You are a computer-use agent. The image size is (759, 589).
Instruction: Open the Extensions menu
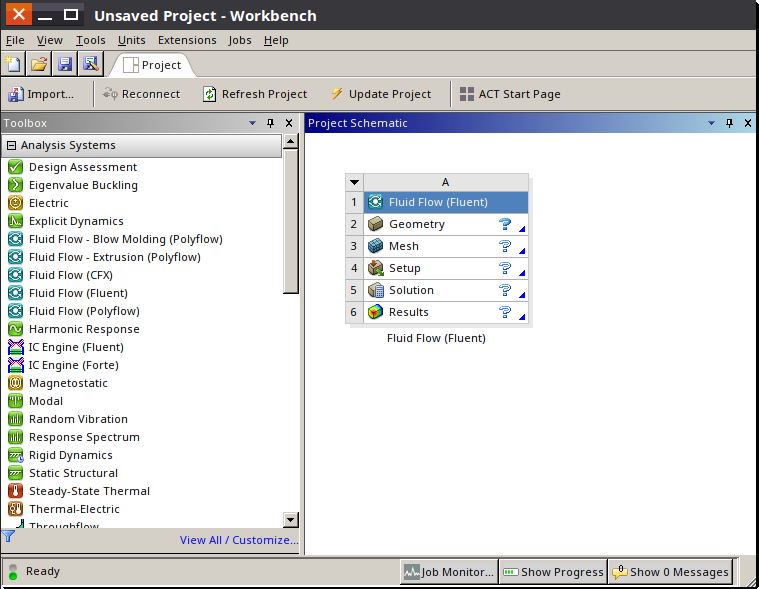pos(187,40)
